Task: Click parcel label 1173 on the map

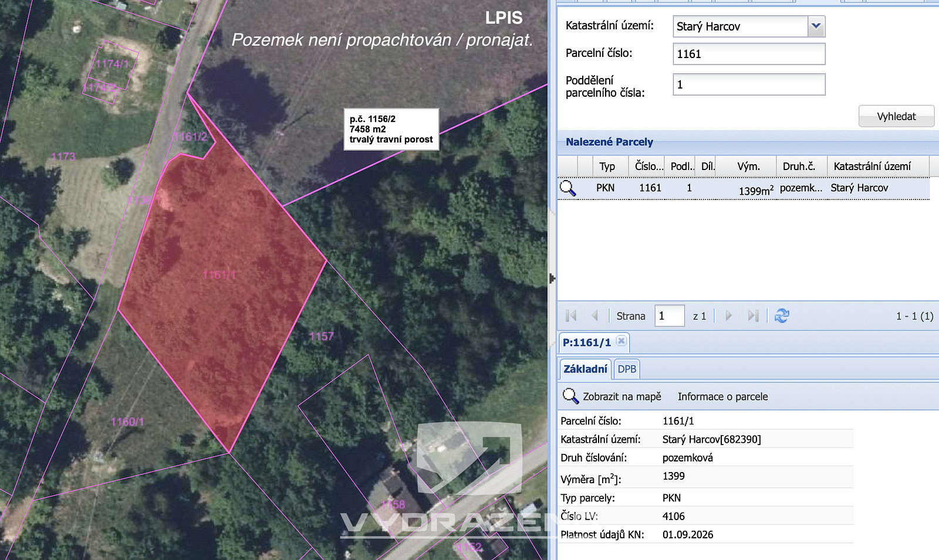Action: coord(63,157)
